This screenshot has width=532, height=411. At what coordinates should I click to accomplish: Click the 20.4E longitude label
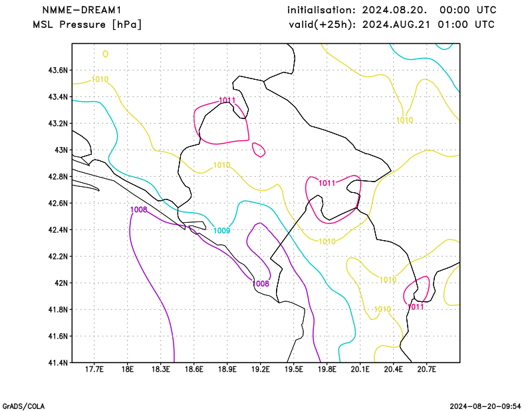(394, 369)
